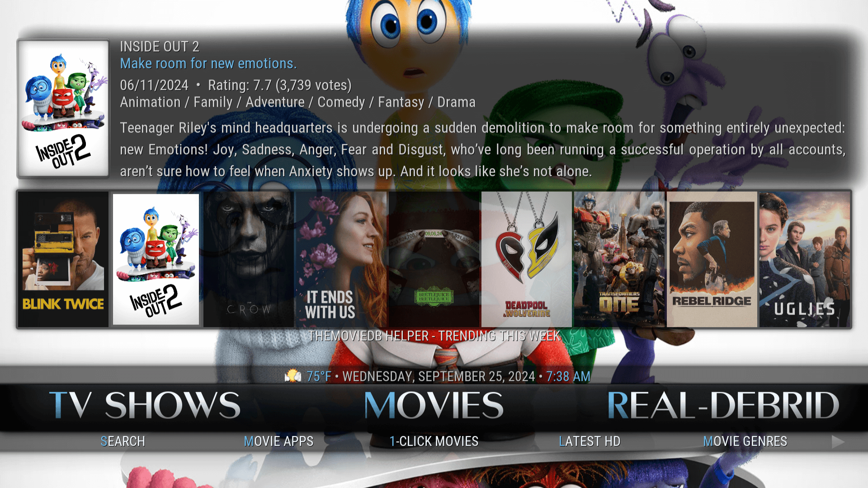This screenshot has width=868, height=488.
Task: Go to the TV Shows main menu
Action: pyautogui.click(x=145, y=405)
